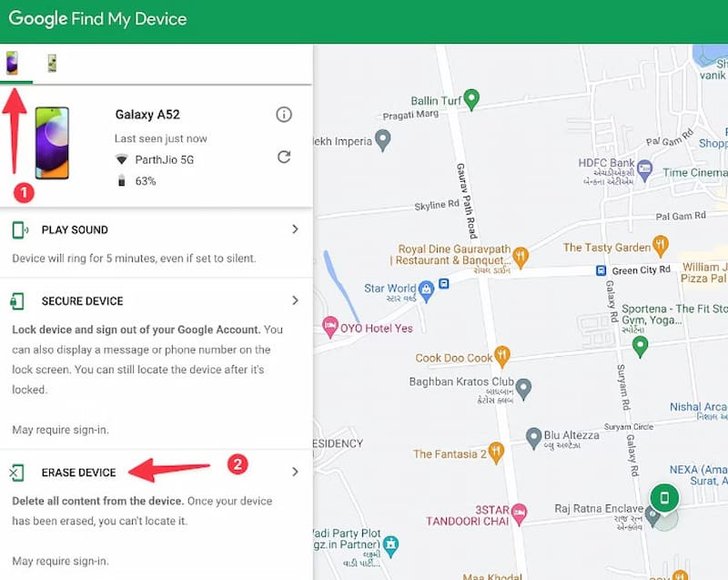Click The Tasty Garden restaurant pin
The width and height of the screenshot is (728, 580).
[x=661, y=246]
